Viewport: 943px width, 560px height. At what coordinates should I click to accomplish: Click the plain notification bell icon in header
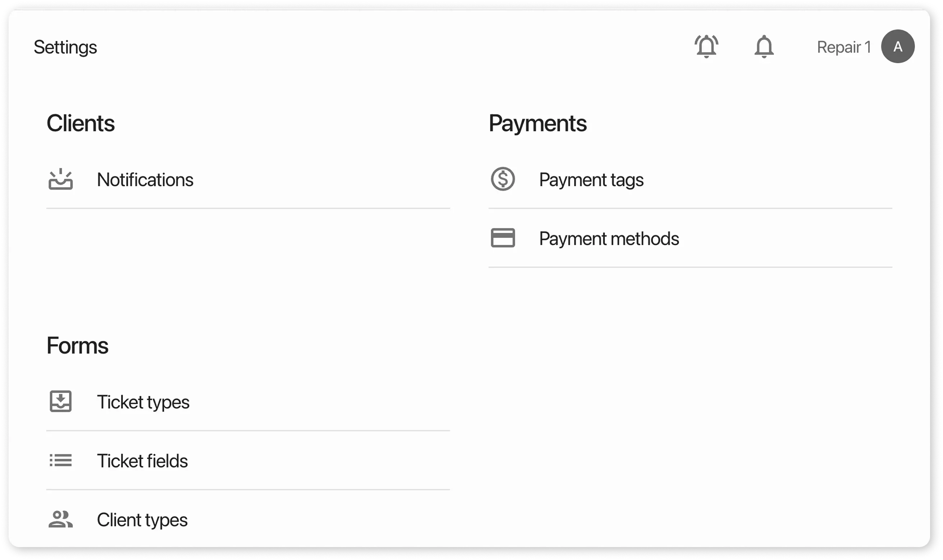(764, 46)
